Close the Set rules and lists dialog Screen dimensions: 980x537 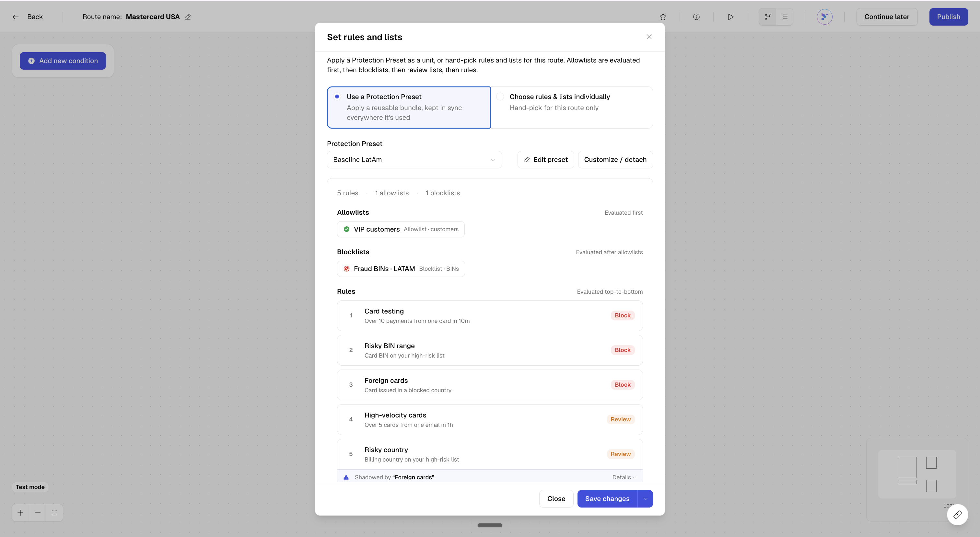pyautogui.click(x=649, y=37)
